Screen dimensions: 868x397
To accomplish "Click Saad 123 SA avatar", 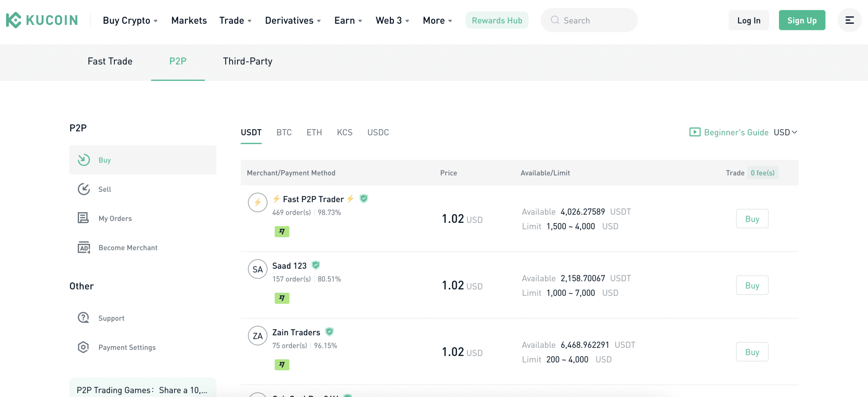I will [x=258, y=269].
